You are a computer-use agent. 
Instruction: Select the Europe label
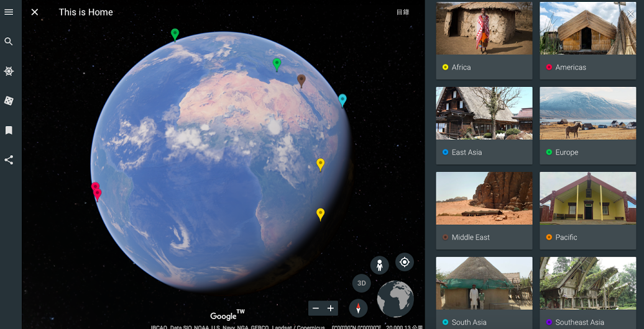click(x=567, y=152)
